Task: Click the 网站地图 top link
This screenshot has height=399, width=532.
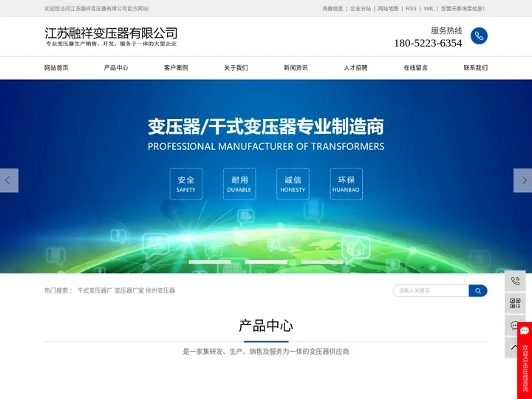Action: click(388, 9)
